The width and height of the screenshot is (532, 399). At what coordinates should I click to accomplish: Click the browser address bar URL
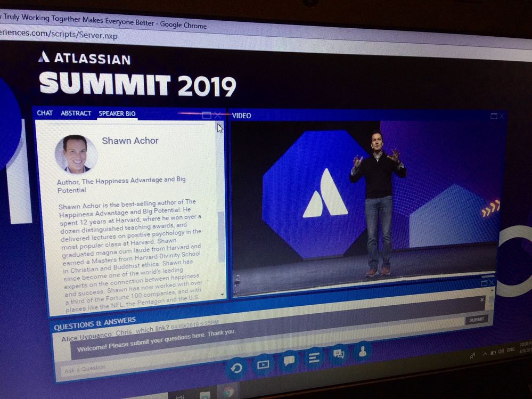(x=59, y=34)
